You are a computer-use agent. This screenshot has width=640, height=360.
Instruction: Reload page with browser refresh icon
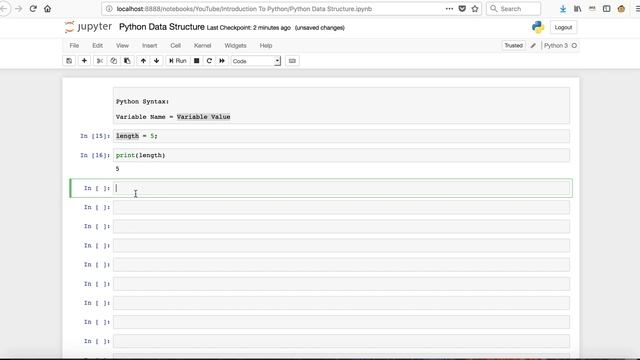click(x=33, y=9)
